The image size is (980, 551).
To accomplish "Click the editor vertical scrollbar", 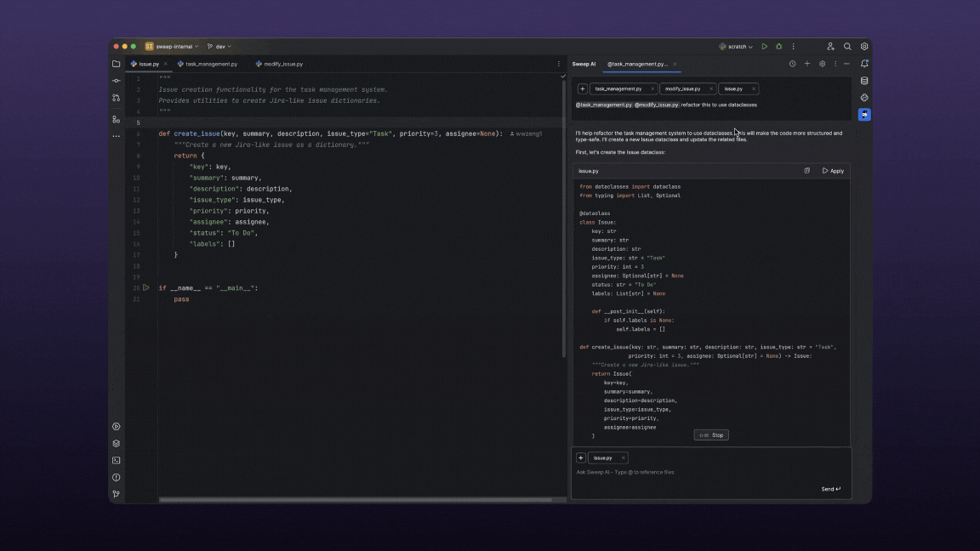I will pyautogui.click(x=564, y=219).
